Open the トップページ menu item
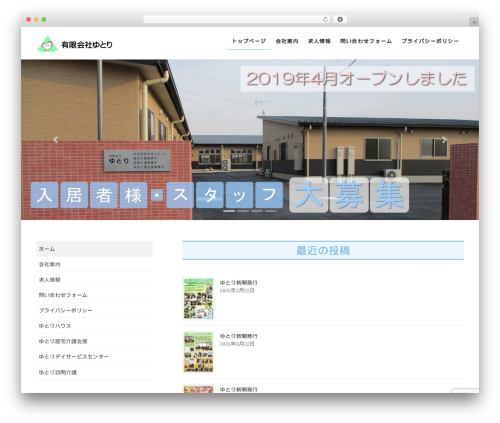 [x=249, y=41]
